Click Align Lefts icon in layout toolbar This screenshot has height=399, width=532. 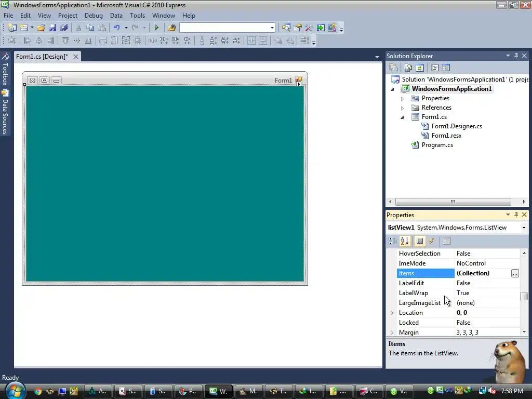pos(28,41)
